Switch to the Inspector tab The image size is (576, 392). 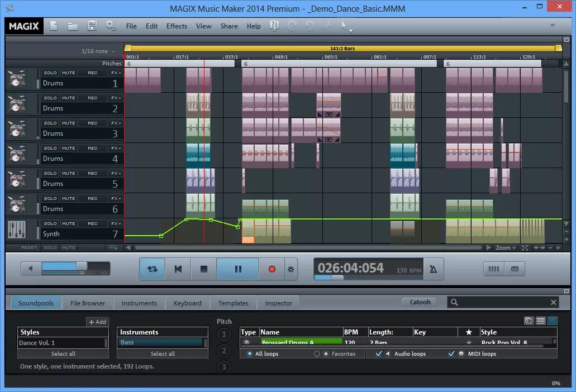click(278, 303)
